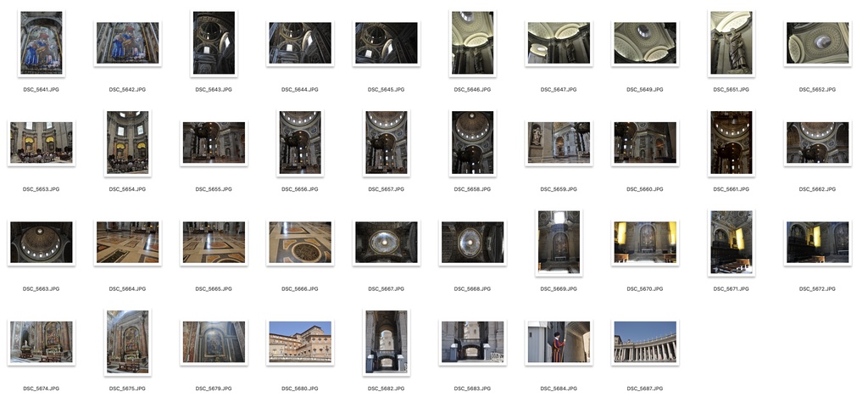Select the DSC_5641.JPG mosaic painting thumbnail
This screenshot has height=397, width=868.
pos(42,42)
